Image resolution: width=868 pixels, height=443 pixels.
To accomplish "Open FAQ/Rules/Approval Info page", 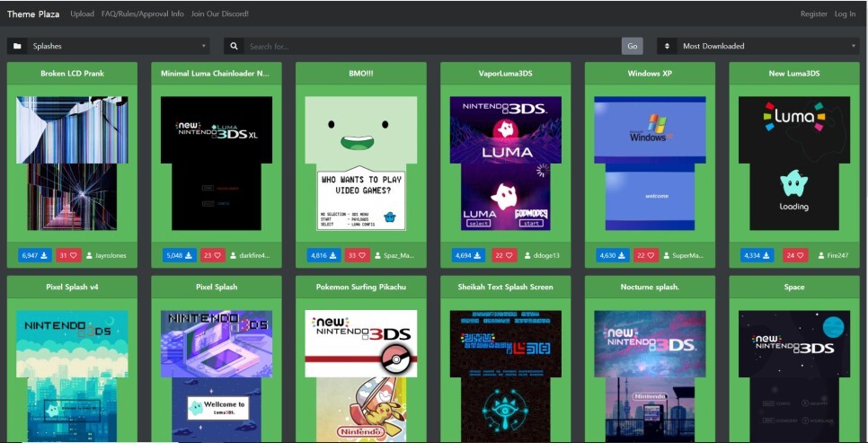I will 142,13.
